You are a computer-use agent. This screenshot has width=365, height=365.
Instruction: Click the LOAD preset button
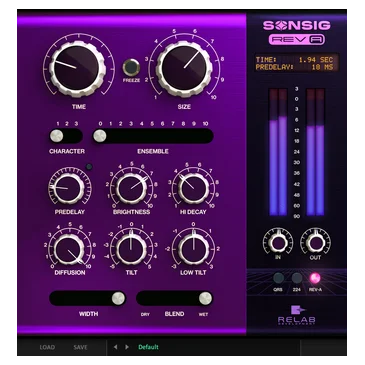point(47,347)
